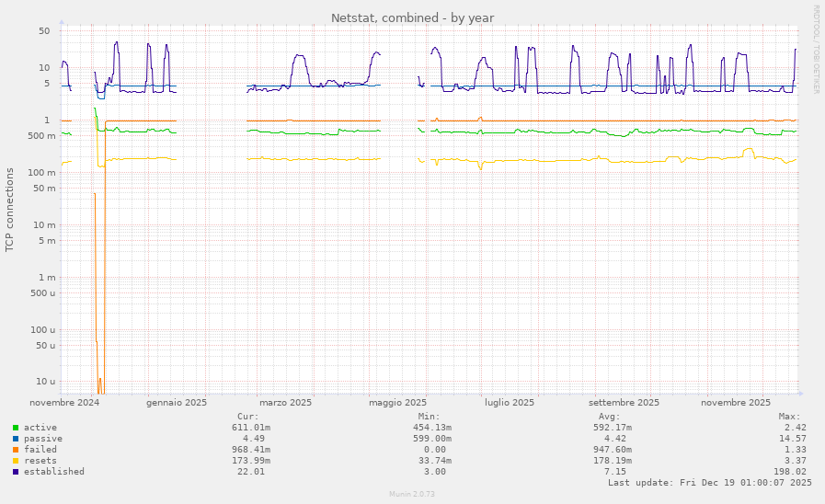The width and height of the screenshot is (825, 504).
Task: Click the 'luglio 2025' x-axis label
Action: 510,403
